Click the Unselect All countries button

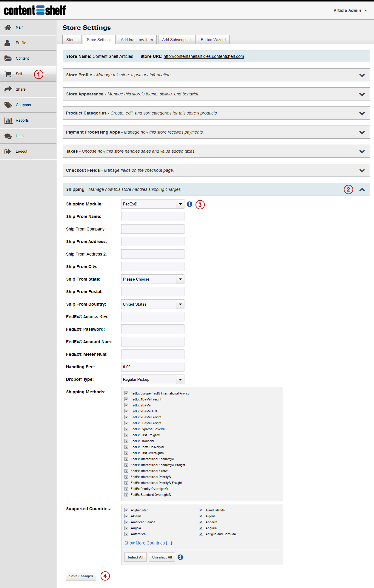click(x=162, y=557)
